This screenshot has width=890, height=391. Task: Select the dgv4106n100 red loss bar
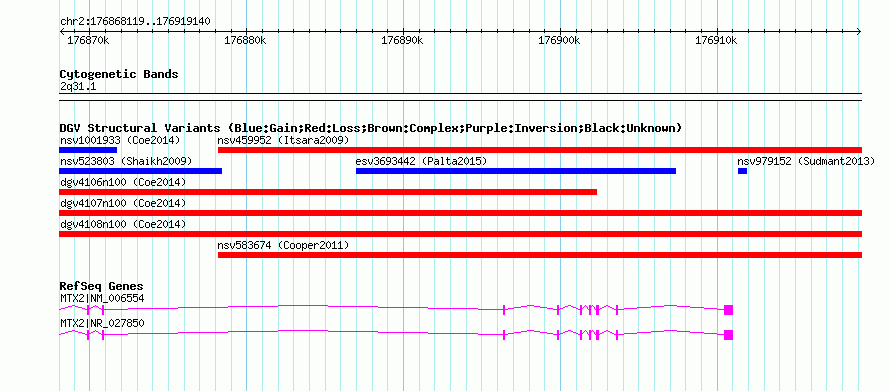tap(328, 192)
